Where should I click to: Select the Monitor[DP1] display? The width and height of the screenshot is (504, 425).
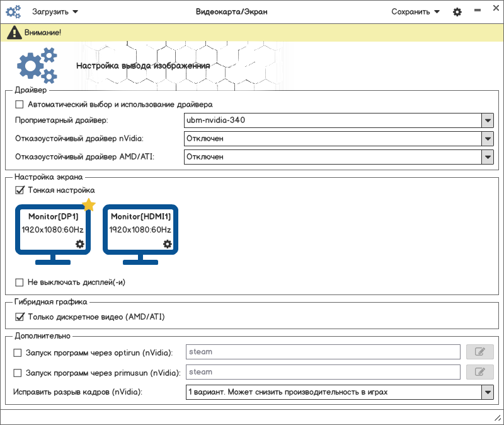point(53,235)
